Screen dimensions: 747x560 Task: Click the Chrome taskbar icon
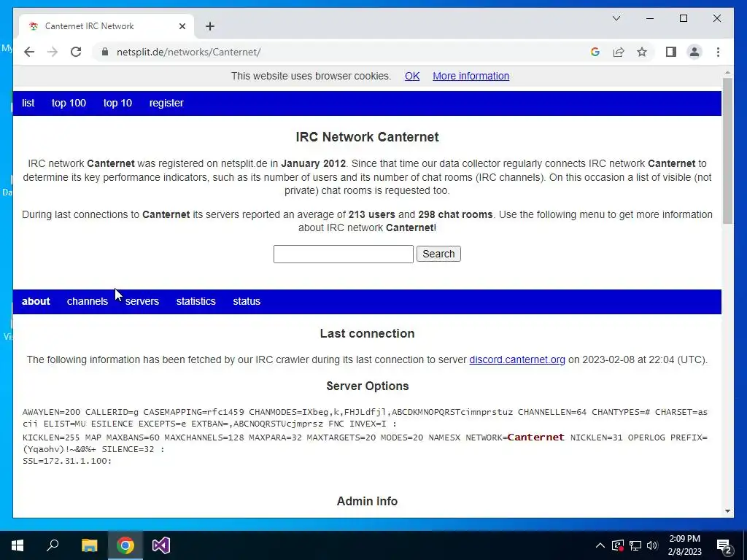125,545
